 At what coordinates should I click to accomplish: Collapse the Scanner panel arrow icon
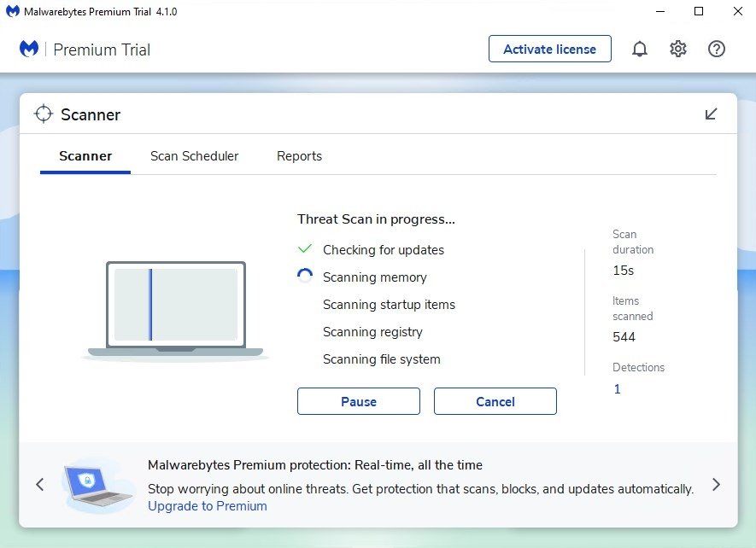coord(711,114)
